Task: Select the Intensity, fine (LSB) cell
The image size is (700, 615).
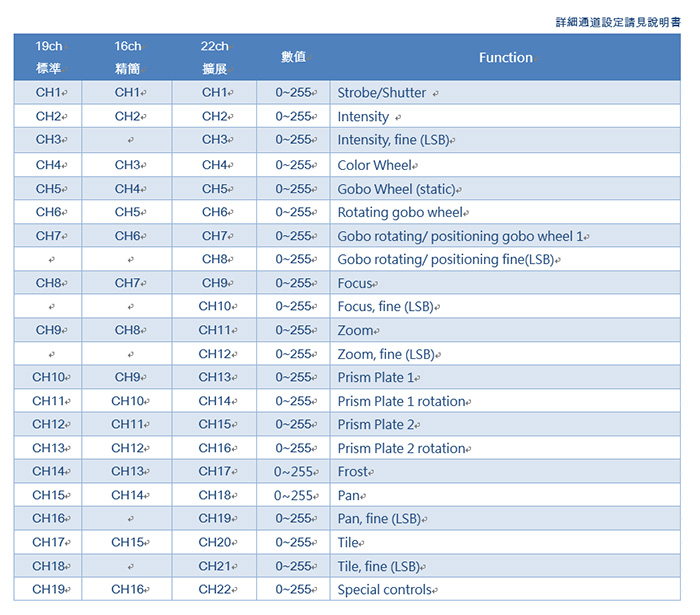Action: point(396,140)
